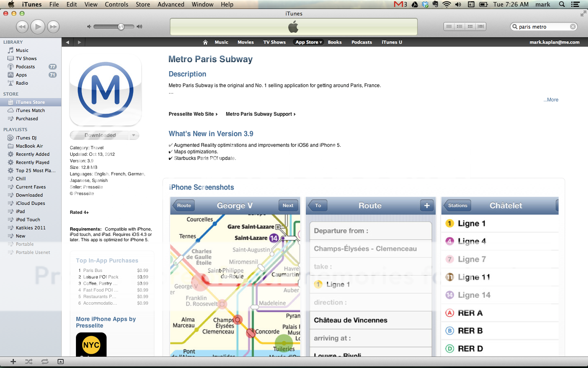Switch to album list view icon
This screenshot has height=368, width=588.
pos(459,27)
